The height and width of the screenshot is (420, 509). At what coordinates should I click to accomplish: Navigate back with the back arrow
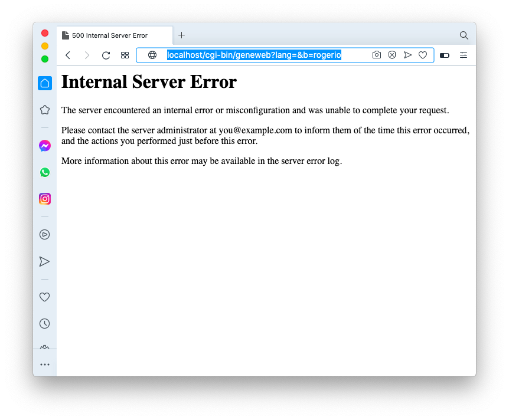[x=68, y=54]
